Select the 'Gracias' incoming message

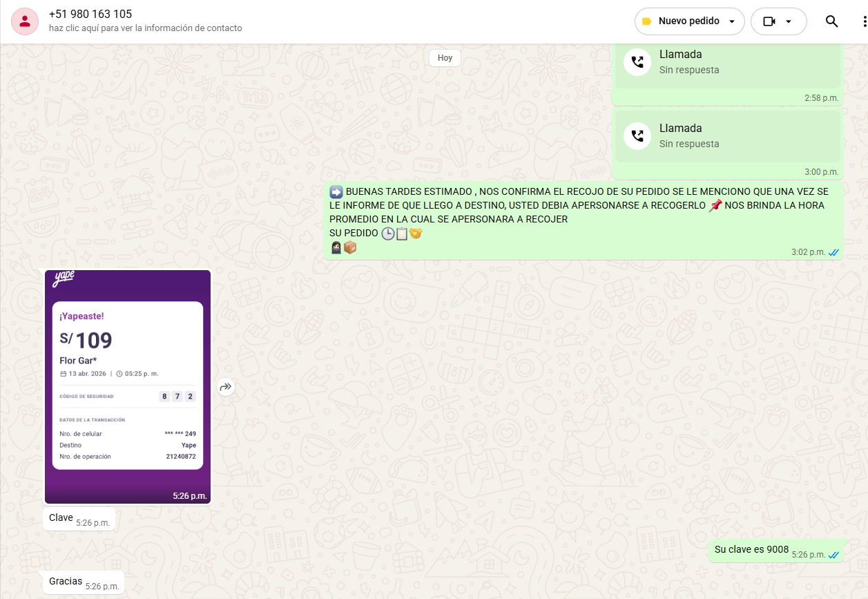[x=66, y=582]
